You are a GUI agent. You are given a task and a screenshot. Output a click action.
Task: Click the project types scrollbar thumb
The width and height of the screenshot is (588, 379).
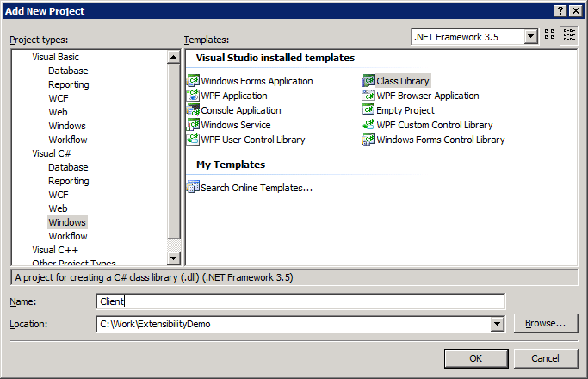click(x=173, y=152)
